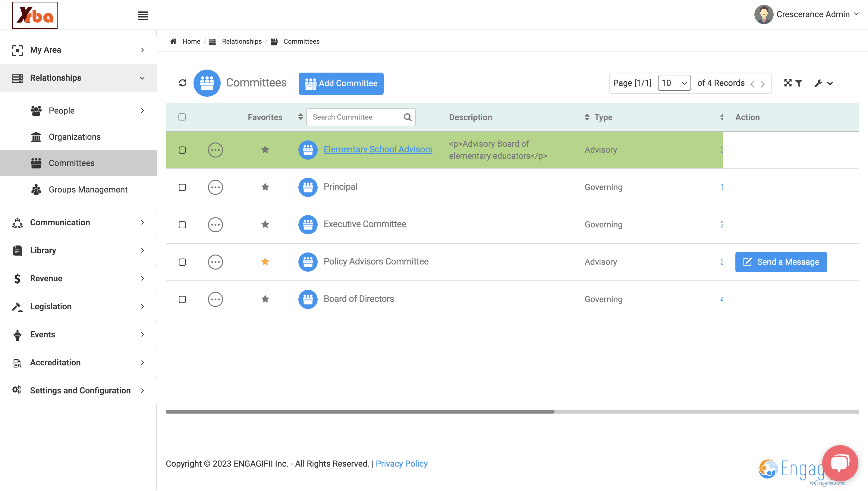Open the page size dropdown
The image size is (868, 491).
click(674, 83)
